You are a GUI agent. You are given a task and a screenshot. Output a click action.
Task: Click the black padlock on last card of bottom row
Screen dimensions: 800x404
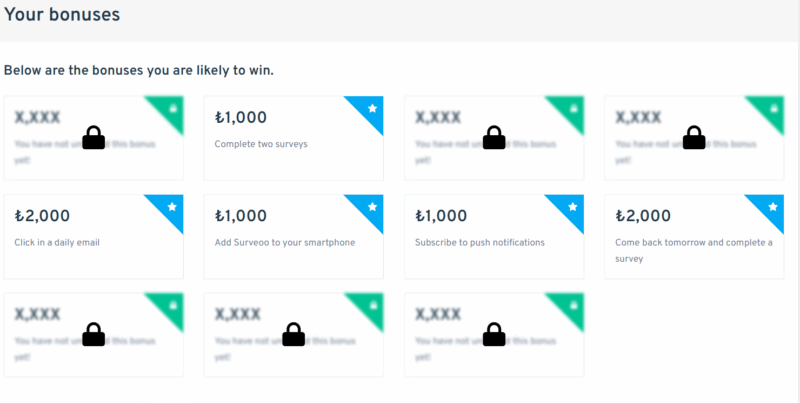494,334
